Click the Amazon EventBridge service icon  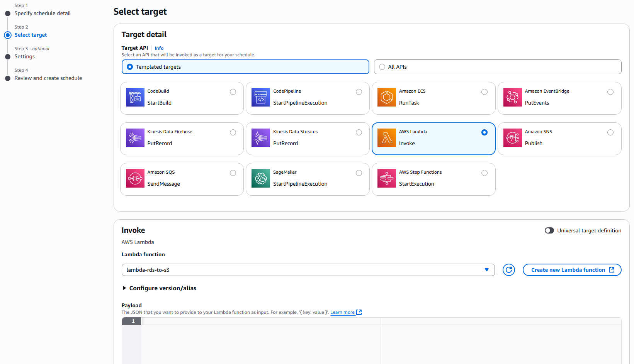tap(513, 97)
